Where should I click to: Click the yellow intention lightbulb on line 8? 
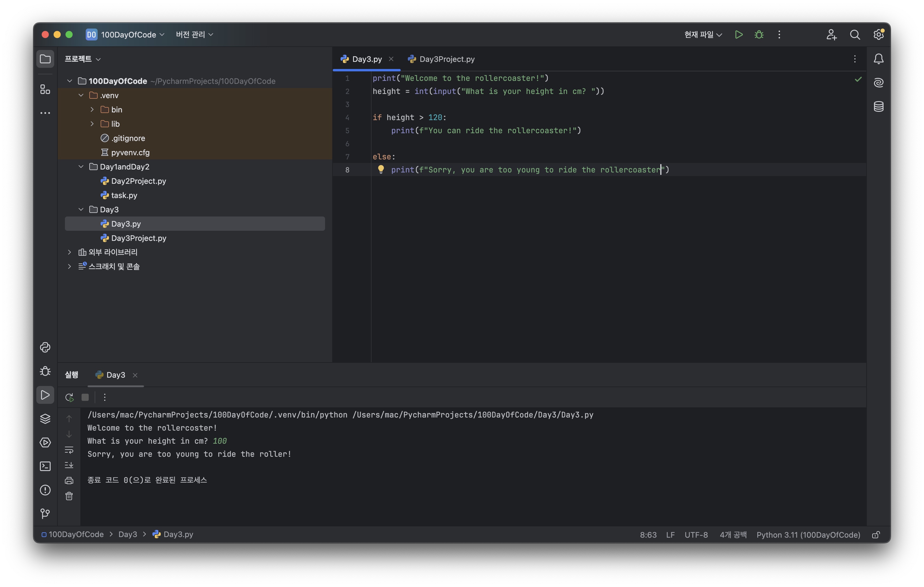[x=381, y=169]
